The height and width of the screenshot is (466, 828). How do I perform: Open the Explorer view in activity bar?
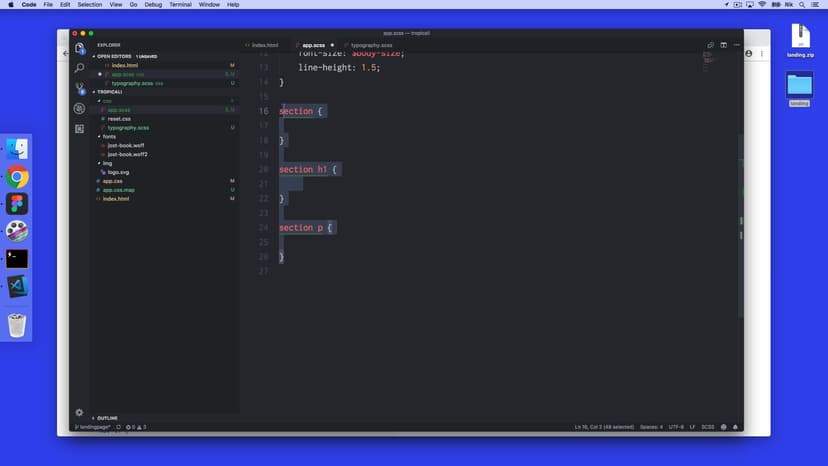80,48
